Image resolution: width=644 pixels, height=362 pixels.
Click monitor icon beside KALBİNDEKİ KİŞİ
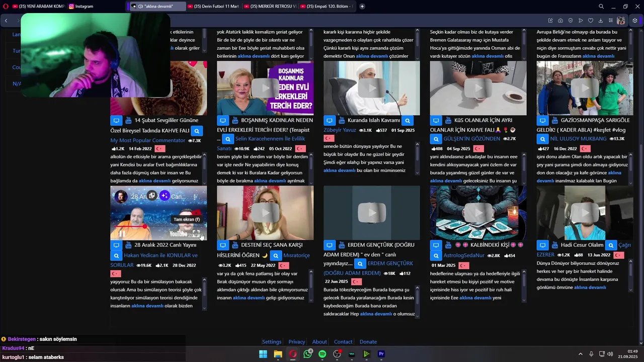tap(436, 245)
